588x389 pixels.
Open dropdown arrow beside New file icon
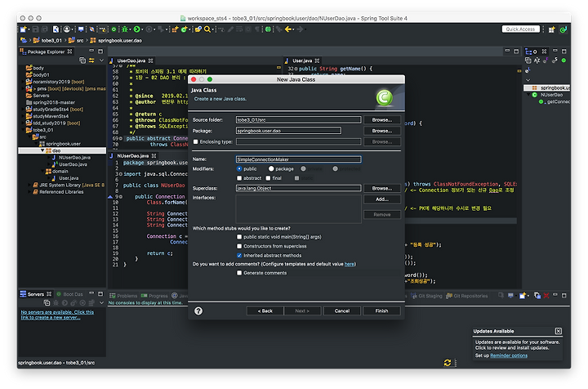(29, 29)
